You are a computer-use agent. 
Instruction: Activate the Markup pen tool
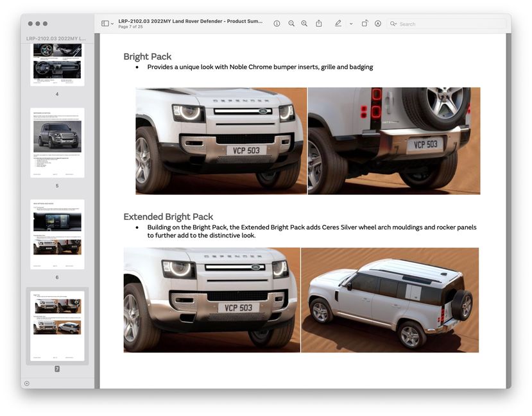(338, 23)
